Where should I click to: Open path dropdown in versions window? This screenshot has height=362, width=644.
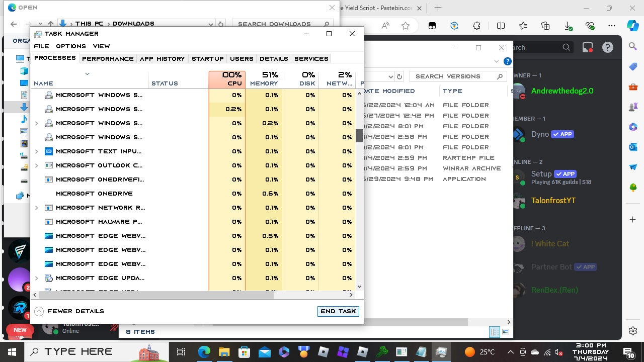(x=390, y=76)
